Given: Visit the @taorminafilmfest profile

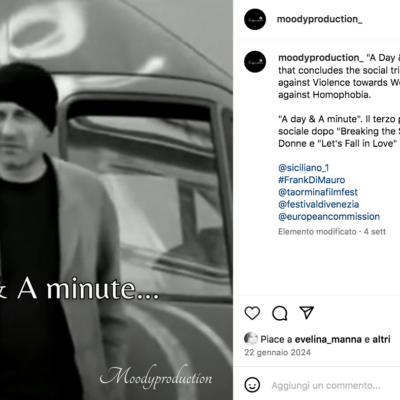Looking at the screenshot, I should (318, 192).
